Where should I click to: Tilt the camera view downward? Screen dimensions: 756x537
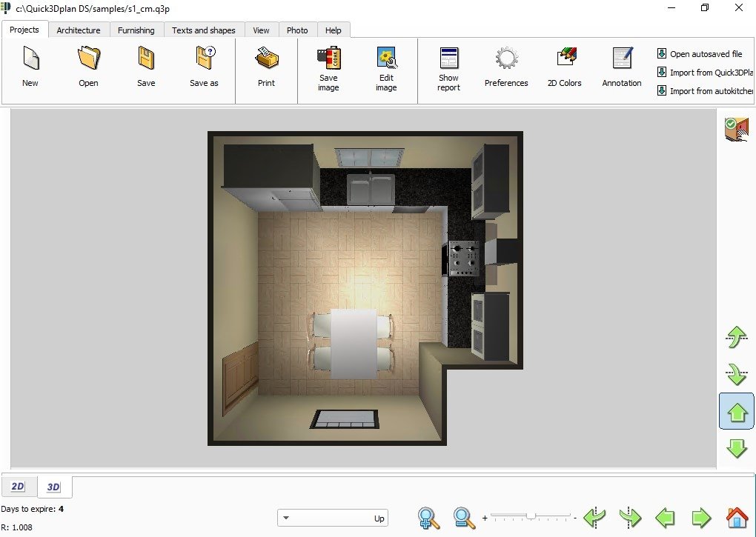point(736,374)
